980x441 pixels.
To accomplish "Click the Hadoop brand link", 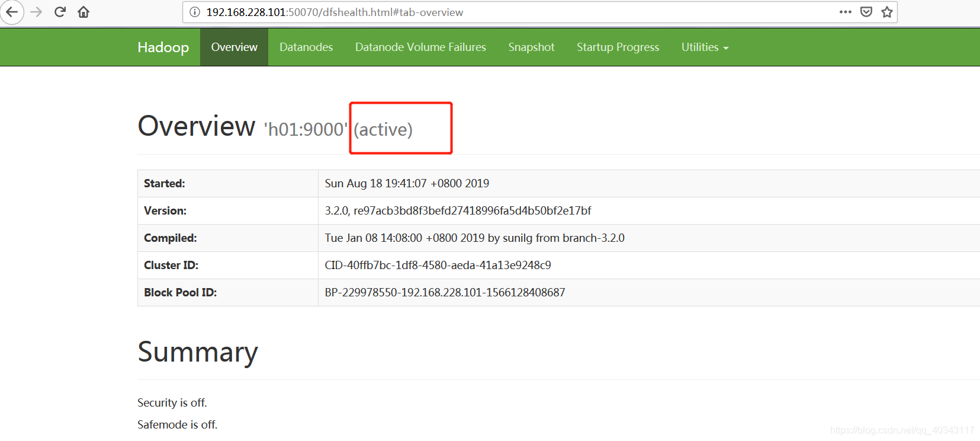I will tap(163, 47).
